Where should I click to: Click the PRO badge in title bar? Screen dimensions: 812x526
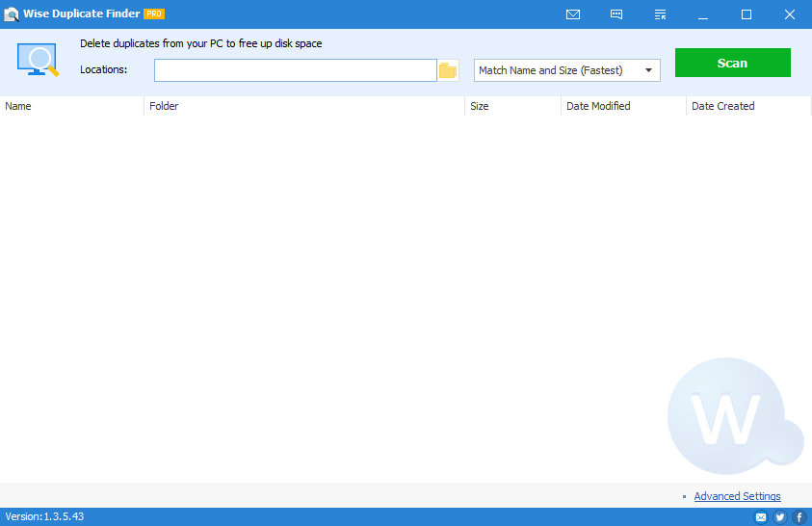(x=154, y=14)
